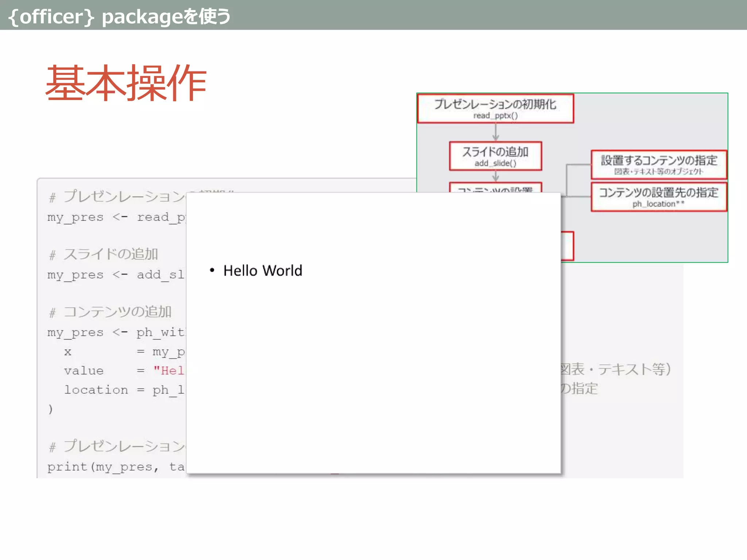
Task: Click the arrow between read_pptx and add_slide boxes
Action: pos(495,132)
